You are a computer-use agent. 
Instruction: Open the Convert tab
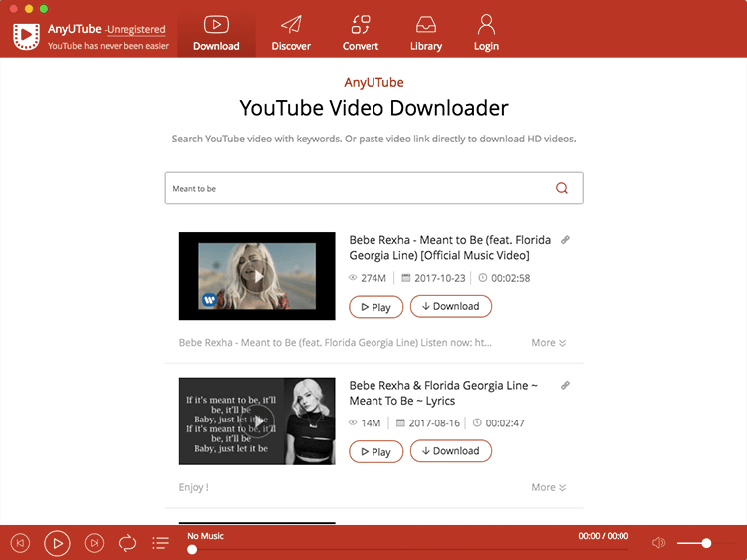point(361,33)
